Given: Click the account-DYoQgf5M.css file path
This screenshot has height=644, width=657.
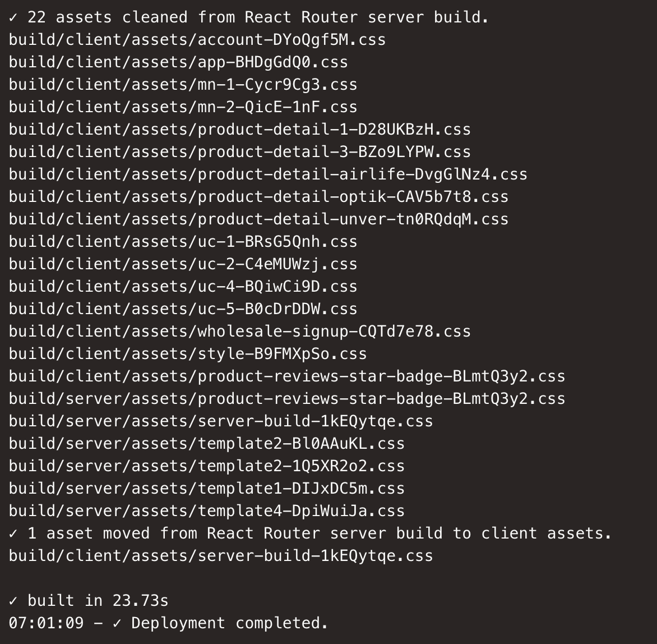Looking at the screenshot, I should (x=197, y=40).
